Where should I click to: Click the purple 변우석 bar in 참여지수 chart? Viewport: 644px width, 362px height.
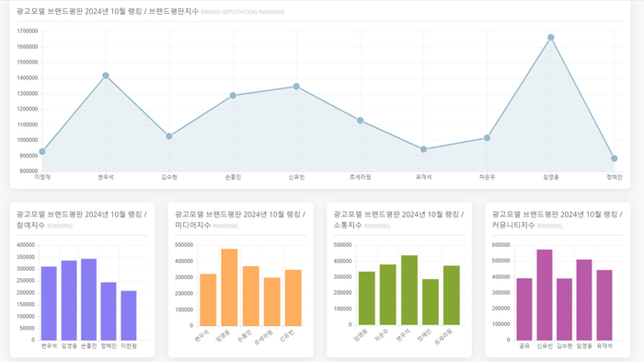click(x=49, y=303)
